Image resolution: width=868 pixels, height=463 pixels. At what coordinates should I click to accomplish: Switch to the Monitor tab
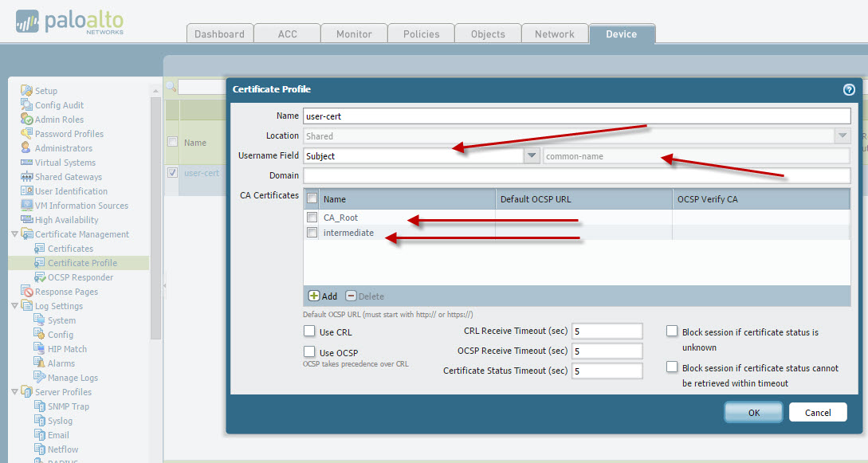coord(353,33)
